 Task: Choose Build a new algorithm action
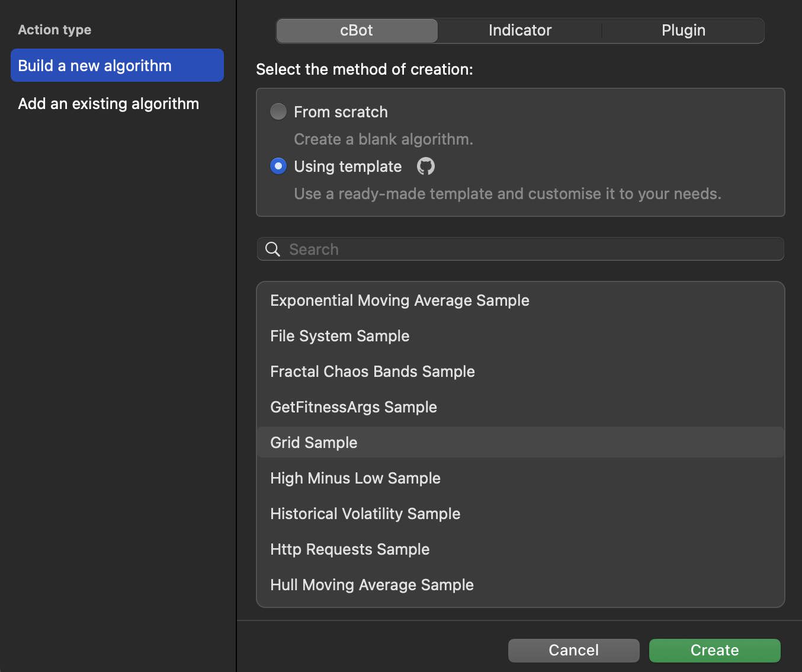click(117, 66)
